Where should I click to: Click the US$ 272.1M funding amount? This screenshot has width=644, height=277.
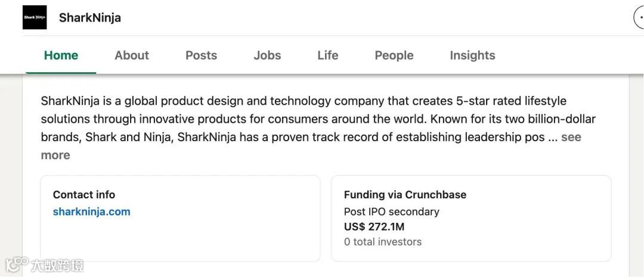tap(374, 227)
